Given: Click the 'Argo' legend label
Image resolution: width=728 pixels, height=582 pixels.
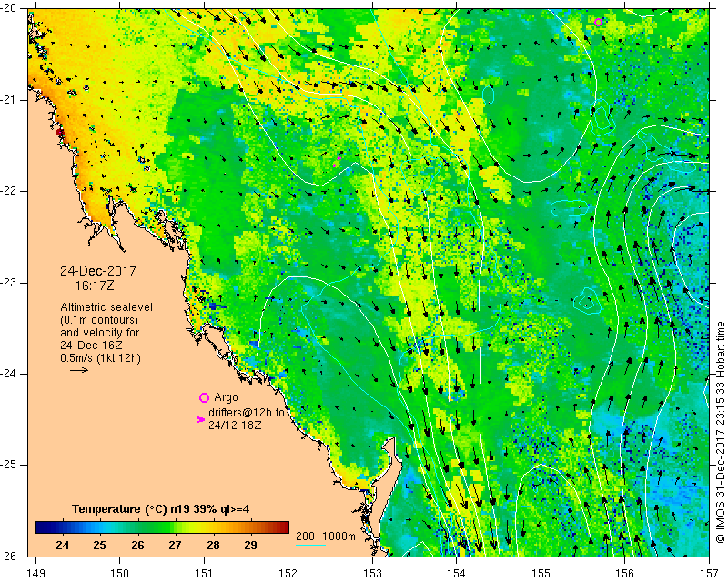Looking at the screenshot, I should pos(226,397).
